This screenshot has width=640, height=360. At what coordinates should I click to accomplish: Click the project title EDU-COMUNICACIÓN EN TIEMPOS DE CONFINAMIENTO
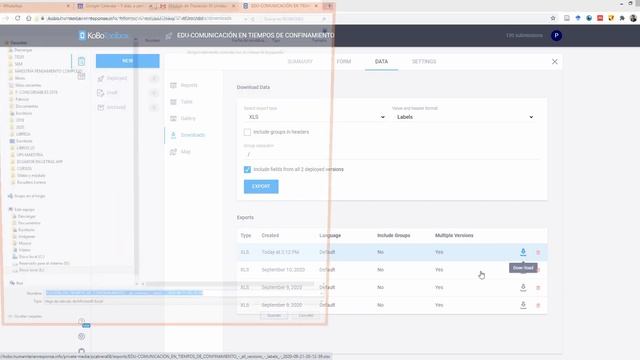pos(256,36)
